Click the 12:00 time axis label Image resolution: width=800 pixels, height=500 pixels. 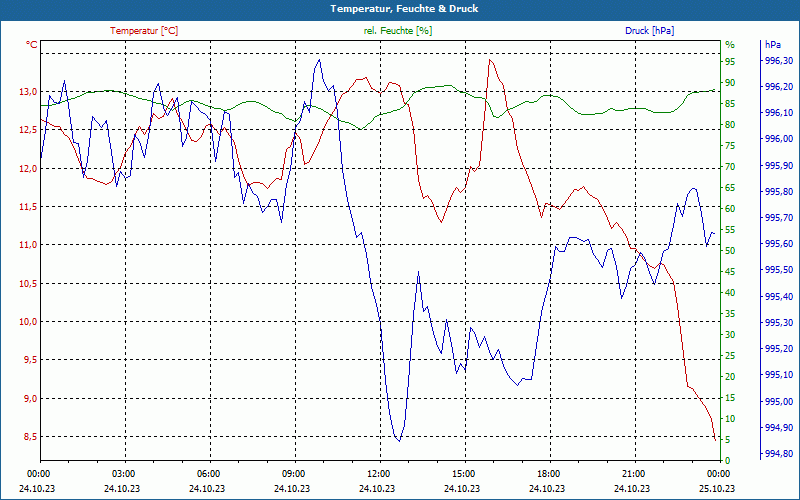pyautogui.click(x=378, y=474)
